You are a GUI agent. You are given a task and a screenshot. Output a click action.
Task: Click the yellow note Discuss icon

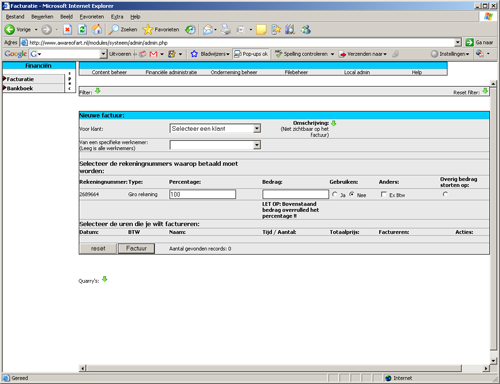coord(261,30)
